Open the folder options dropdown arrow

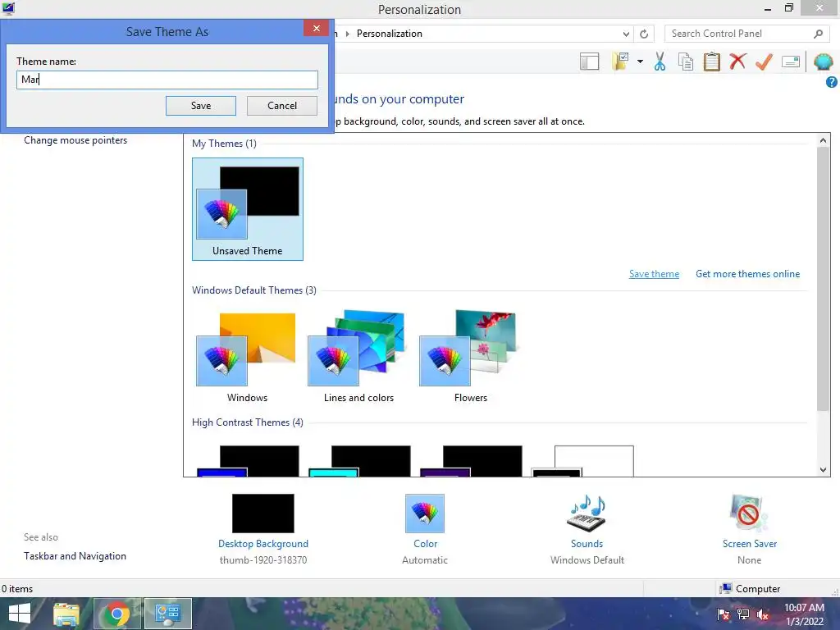[640, 62]
